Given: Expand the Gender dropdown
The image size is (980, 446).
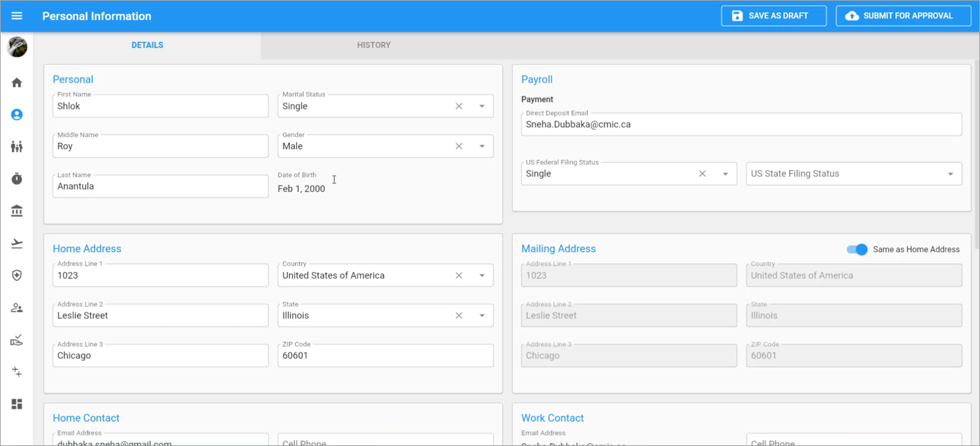Looking at the screenshot, I should click(481, 146).
